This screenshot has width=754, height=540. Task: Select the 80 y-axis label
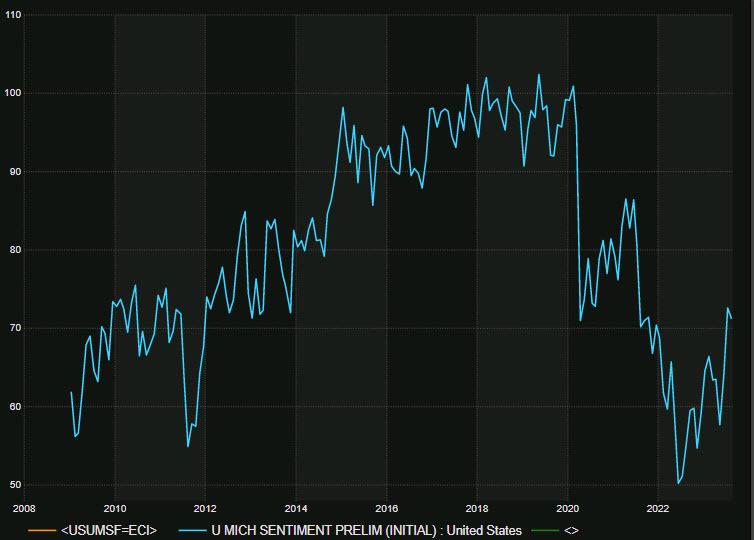click(15, 250)
